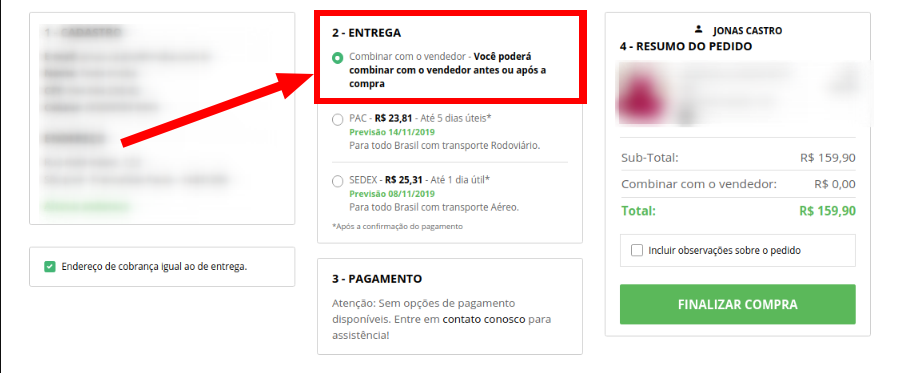The width and height of the screenshot is (907, 373).
Task: Choose SEDEX shipping for R$ 25,31
Action: (337, 181)
